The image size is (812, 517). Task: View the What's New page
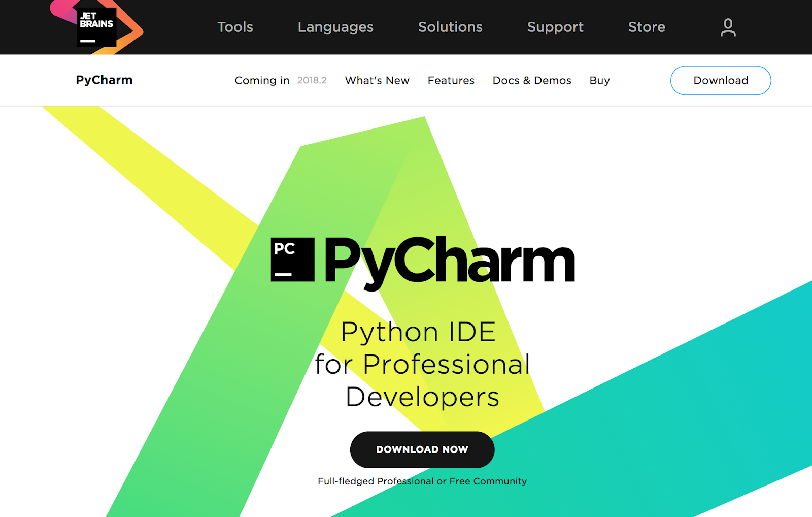(x=377, y=80)
